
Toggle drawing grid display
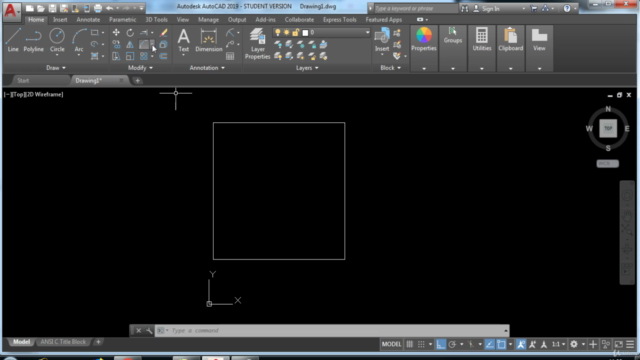tap(409, 344)
